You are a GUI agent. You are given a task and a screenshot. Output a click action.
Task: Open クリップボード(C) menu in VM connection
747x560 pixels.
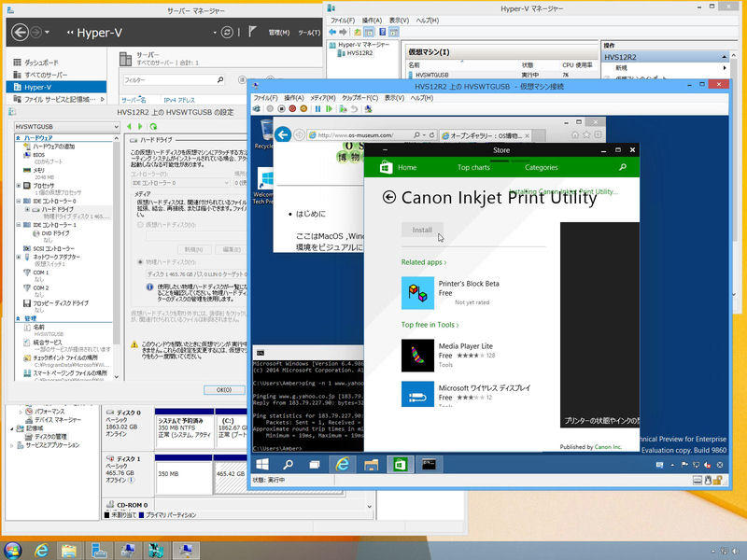(x=359, y=98)
